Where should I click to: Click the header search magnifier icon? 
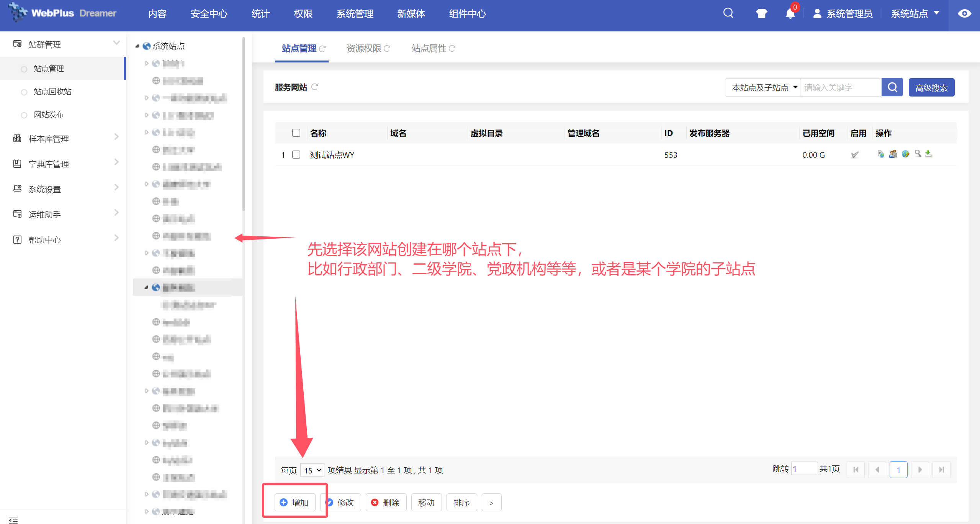click(x=728, y=13)
